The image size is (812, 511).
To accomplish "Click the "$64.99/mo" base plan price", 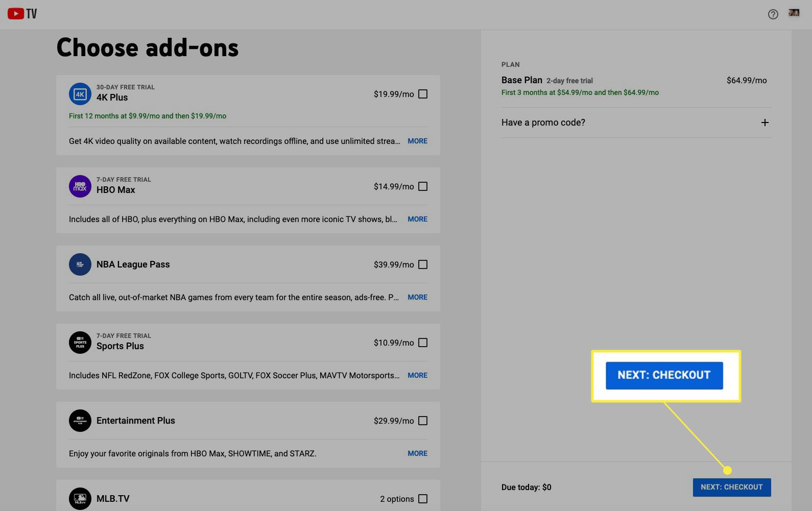I will pyautogui.click(x=747, y=80).
